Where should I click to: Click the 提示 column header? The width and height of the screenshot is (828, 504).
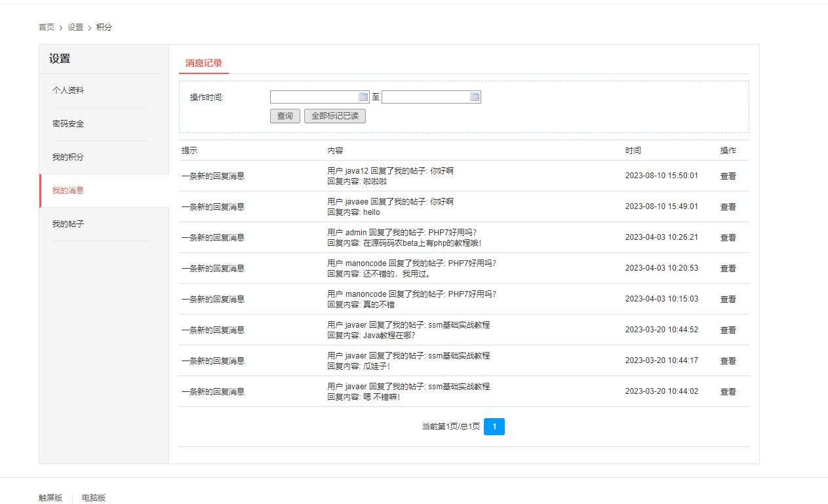click(189, 151)
